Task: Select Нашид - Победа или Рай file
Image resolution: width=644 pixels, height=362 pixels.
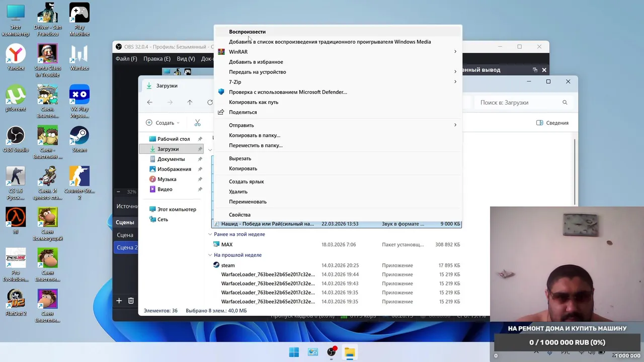Action: [337, 224]
